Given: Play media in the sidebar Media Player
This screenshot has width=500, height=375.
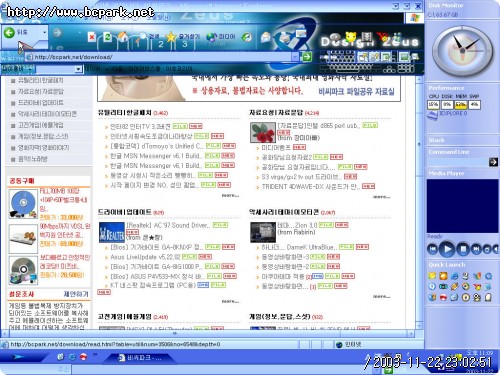Looking at the screenshot, I should click(447, 249).
